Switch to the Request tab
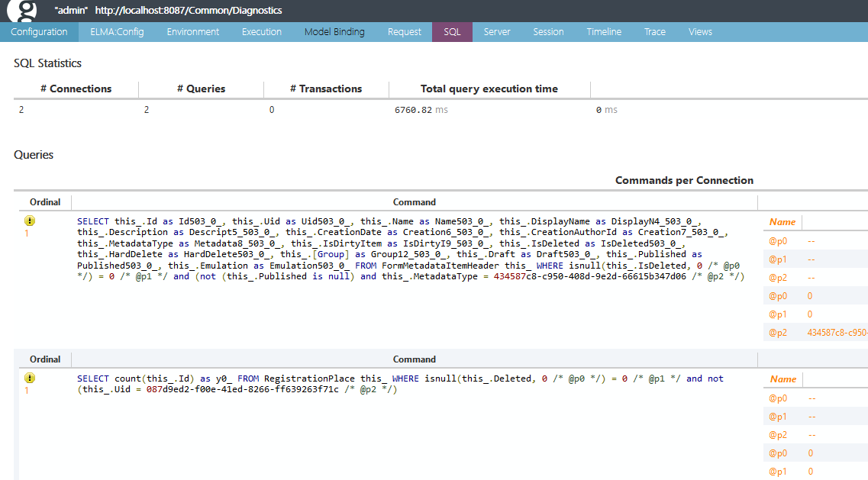 click(x=405, y=32)
